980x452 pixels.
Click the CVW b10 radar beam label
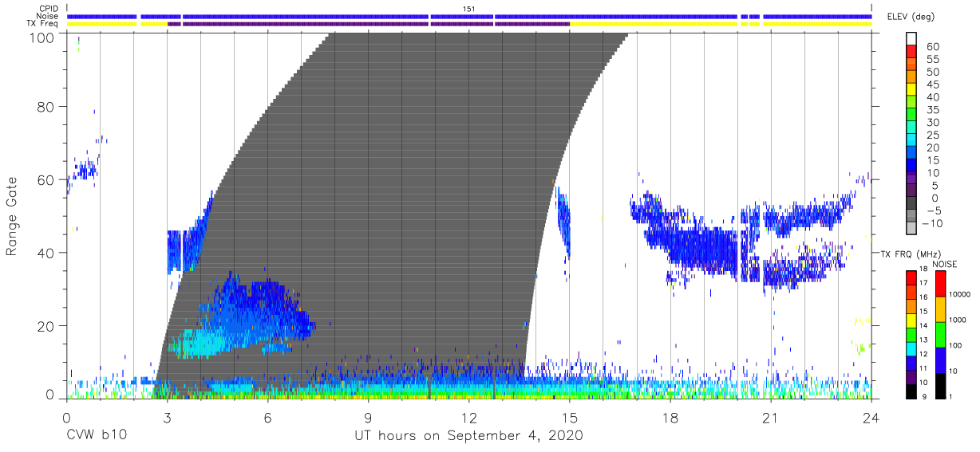(x=97, y=435)
